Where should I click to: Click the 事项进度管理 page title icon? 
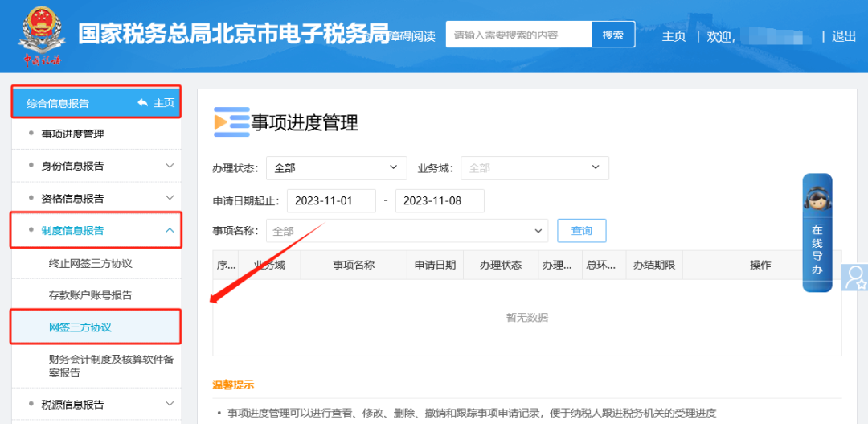[x=231, y=122]
